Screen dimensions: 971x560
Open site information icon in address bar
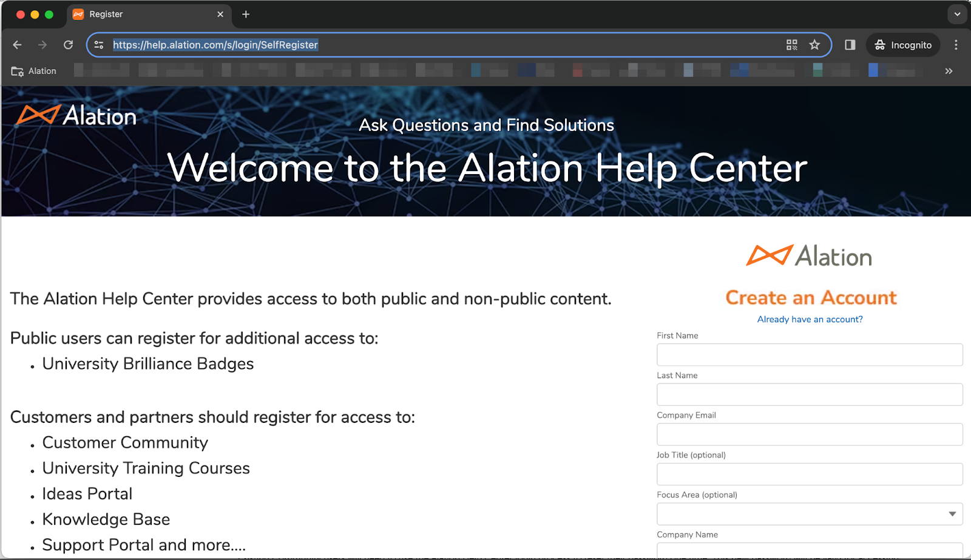pyautogui.click(x=99, y=45)
